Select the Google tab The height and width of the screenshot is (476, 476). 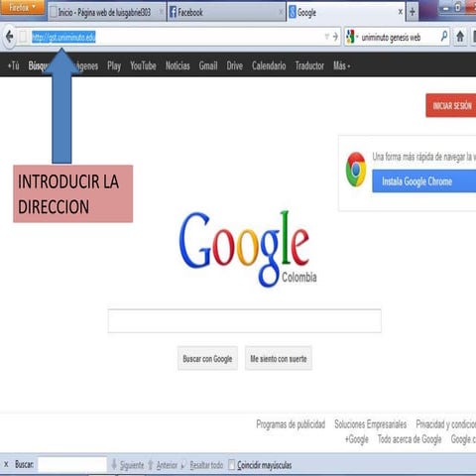[346, 12]
